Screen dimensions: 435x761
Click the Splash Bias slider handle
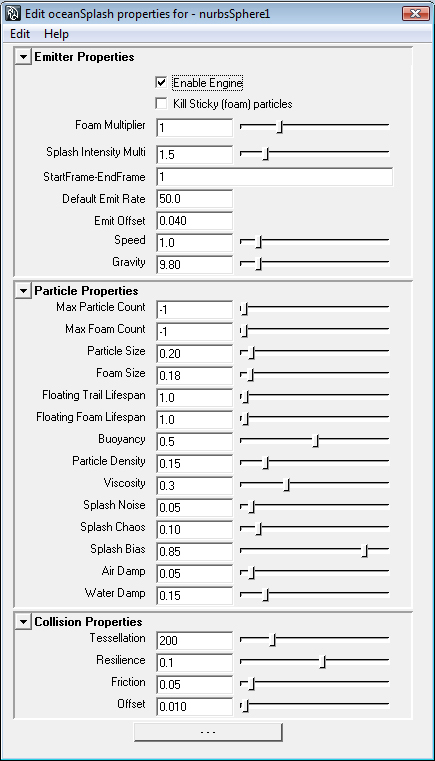click(x=365, y=551)
